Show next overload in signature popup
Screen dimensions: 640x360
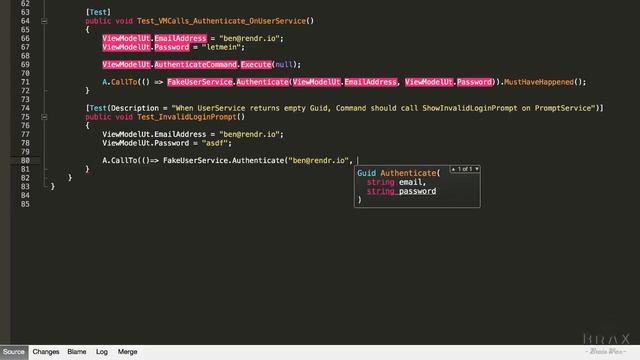[476, 169]
